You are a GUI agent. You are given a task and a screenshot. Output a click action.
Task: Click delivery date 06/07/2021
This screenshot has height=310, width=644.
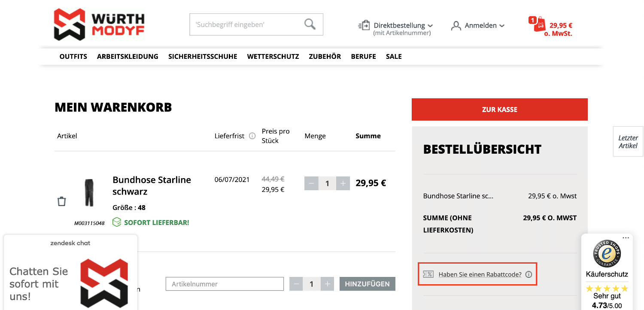click(x=232, y=179)
